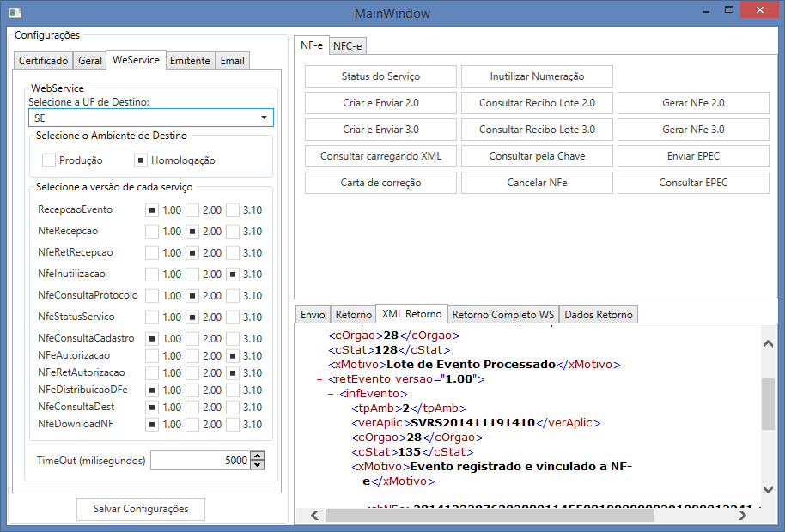Click Consultar Recibo Lote 2.0 button
This screenshot has width=785, height=532.
[537, 102]
